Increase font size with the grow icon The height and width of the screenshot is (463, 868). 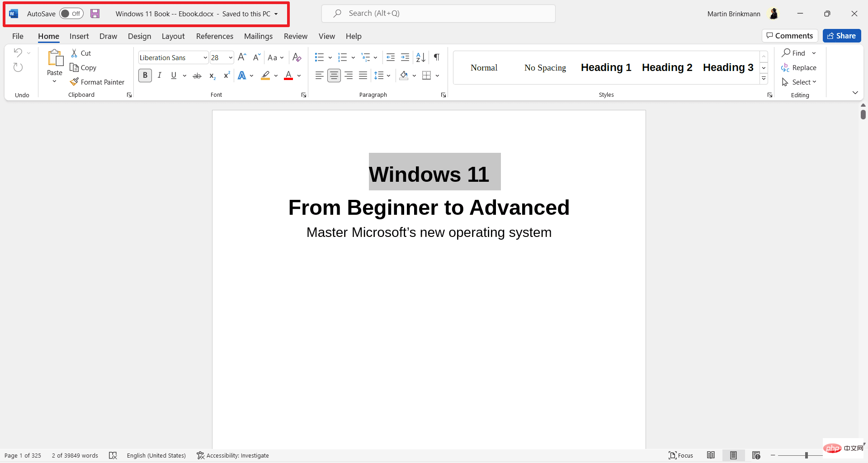point(242,57)
